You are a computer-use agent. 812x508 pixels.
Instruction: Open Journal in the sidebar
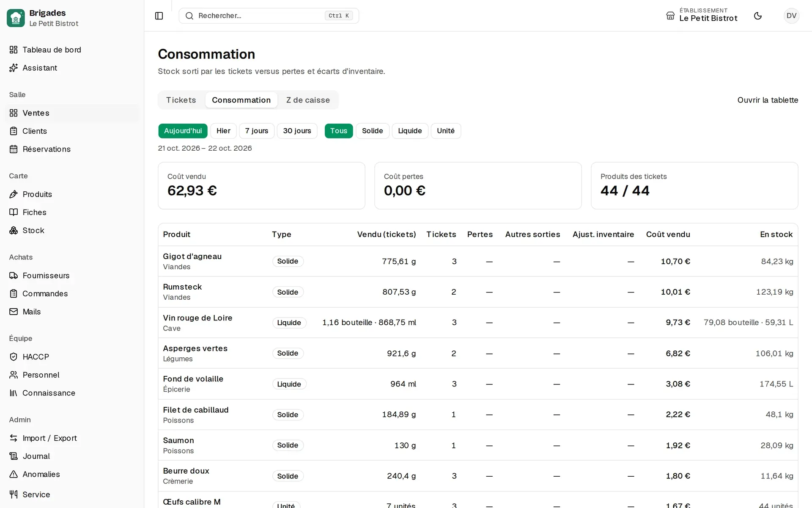[72, 456]
